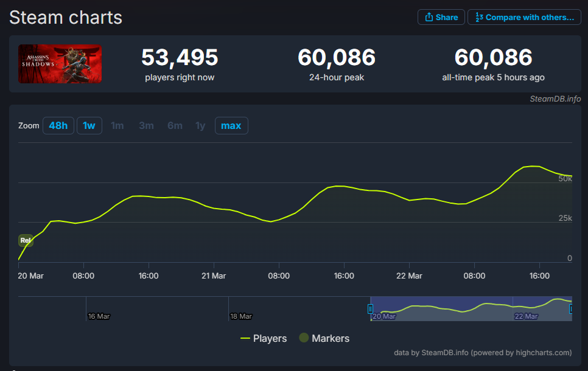Image resolution: width=588 pixels, height=371 pixels.
Task: Toggle the Markers series in legend
Action: click(x=324, y=338)
